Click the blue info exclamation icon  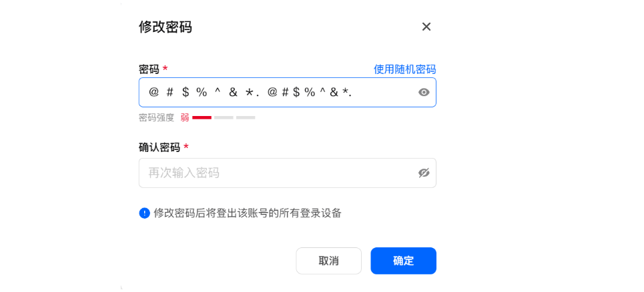coord(144,213)
